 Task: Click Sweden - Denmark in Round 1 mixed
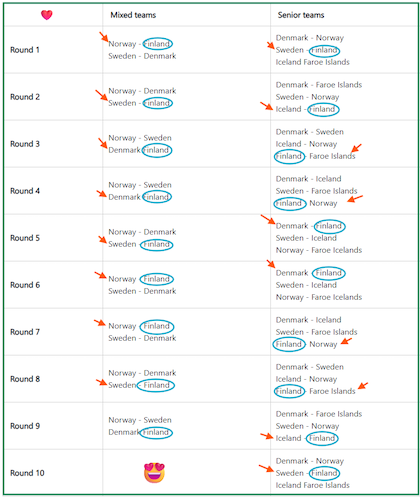[142, 56]
